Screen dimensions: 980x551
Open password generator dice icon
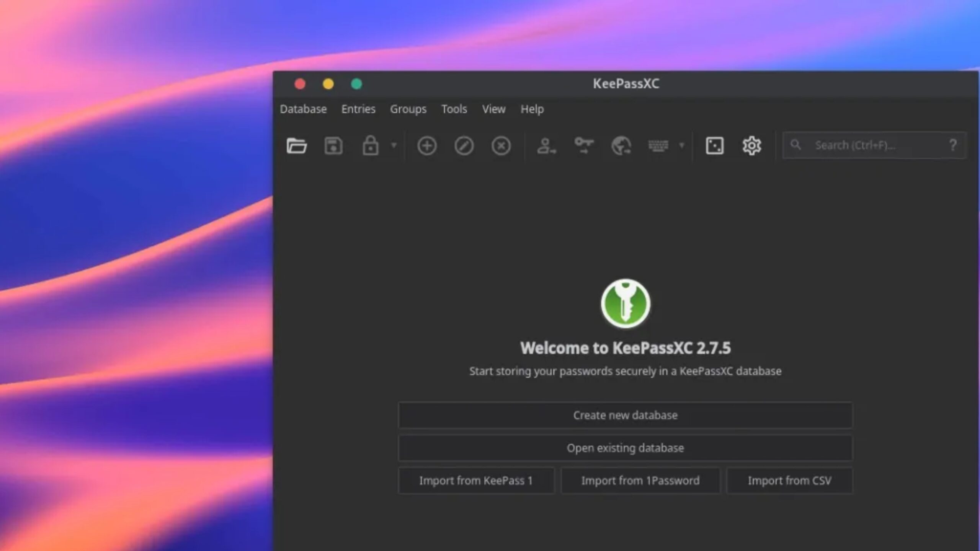[715, 146]
